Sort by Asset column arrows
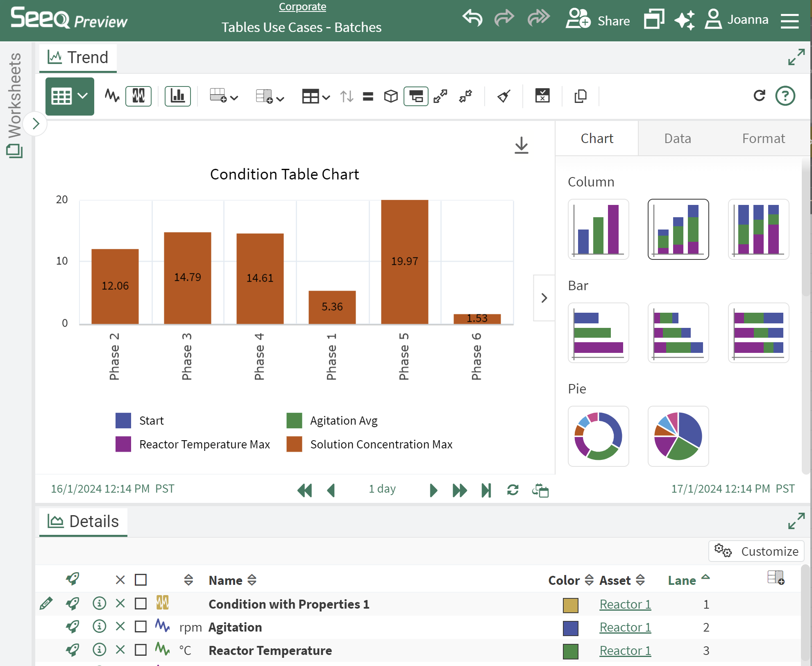The height and width of the screenshot is (666, 812). pyautogui.click(x=640, y=580)
